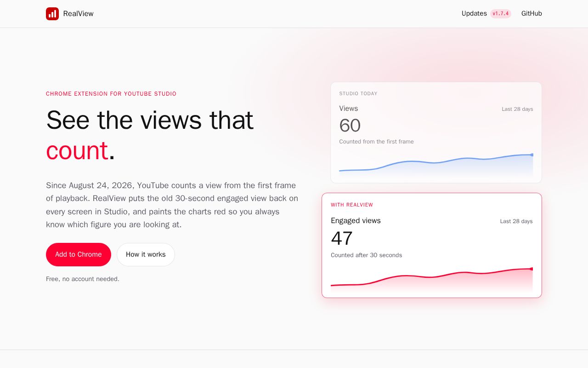
Task: Click the RealView red bar-chart logo icon
Action: point(52,14)
